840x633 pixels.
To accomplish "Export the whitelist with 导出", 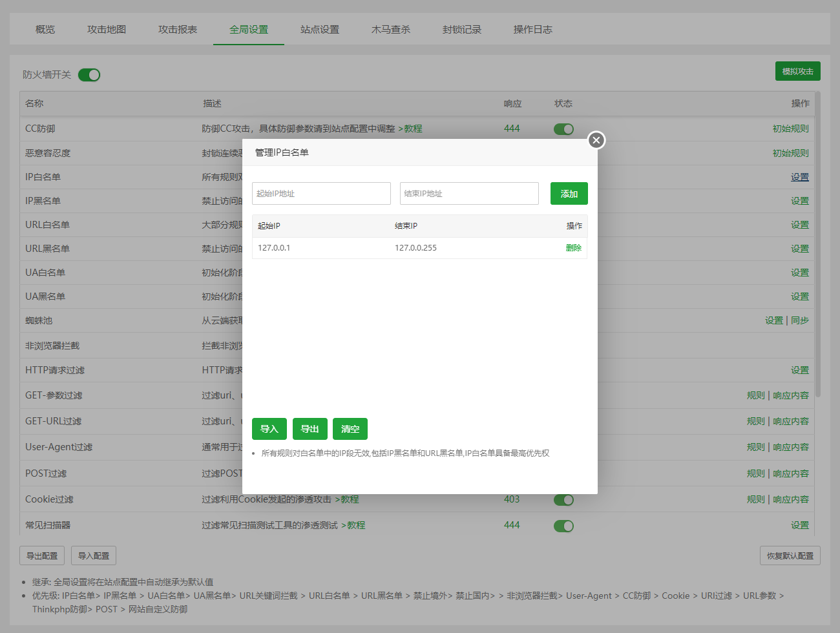I will point(310,429).
